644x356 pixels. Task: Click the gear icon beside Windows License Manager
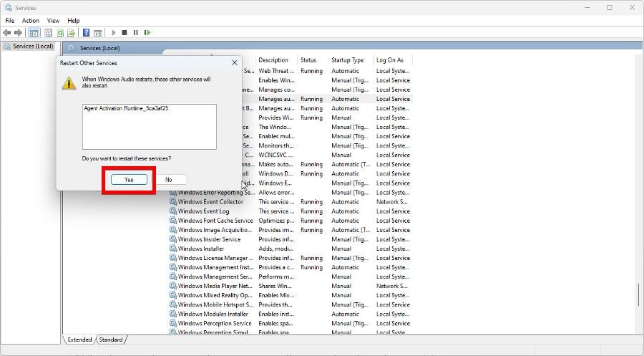point(173,258)
